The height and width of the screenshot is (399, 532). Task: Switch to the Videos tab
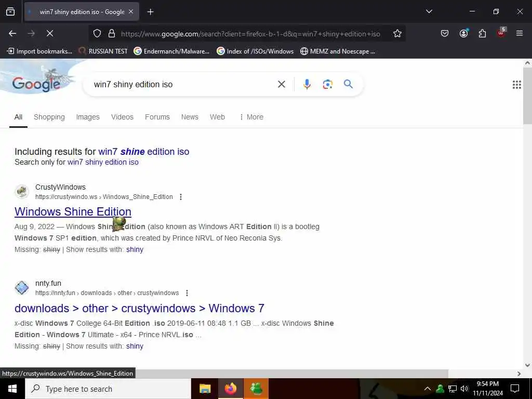point(122,117)
